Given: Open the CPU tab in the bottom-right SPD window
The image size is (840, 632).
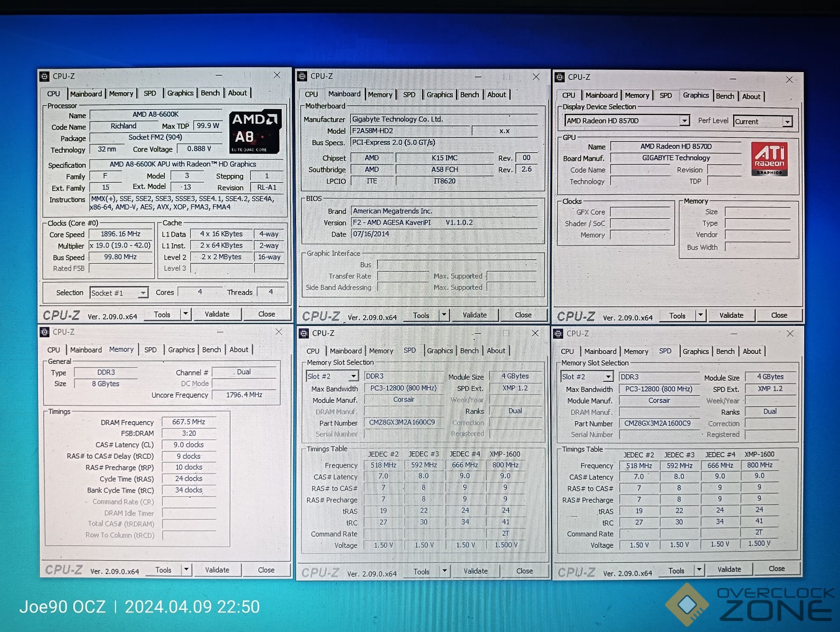Looking at the screenshot, I should tap(568, 351).
